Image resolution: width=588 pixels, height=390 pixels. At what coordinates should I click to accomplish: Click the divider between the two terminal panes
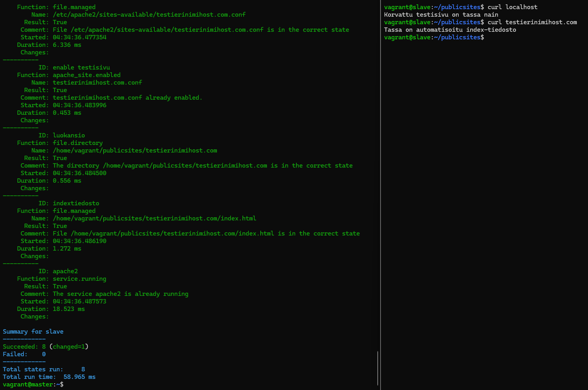tap(380, 195)
